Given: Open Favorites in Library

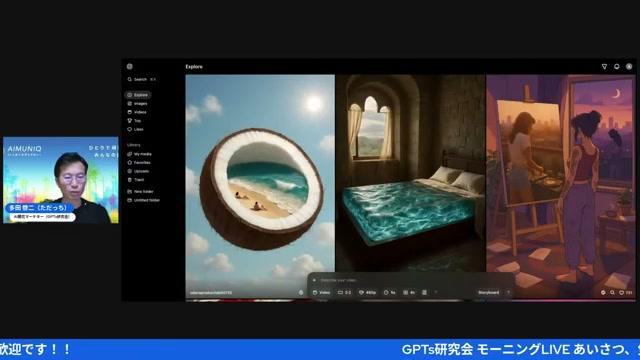Looking at the screenshot, I should (x=139, y=162).
